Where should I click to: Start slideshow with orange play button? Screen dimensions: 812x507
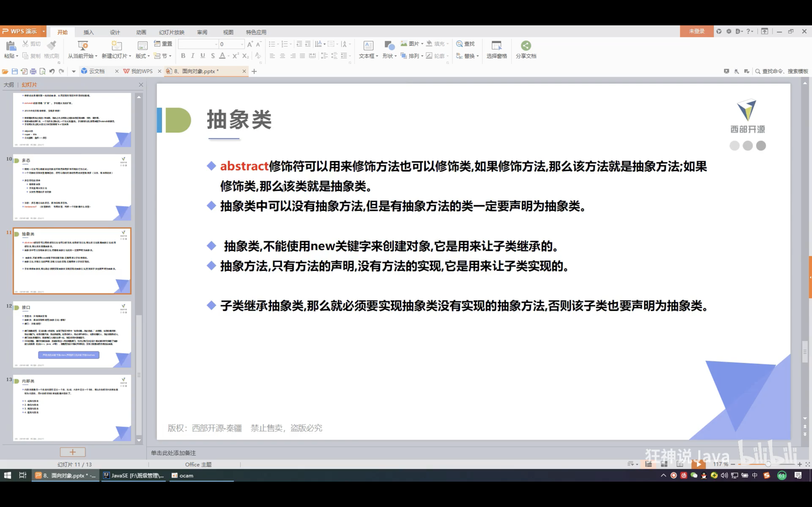point(698,464)
